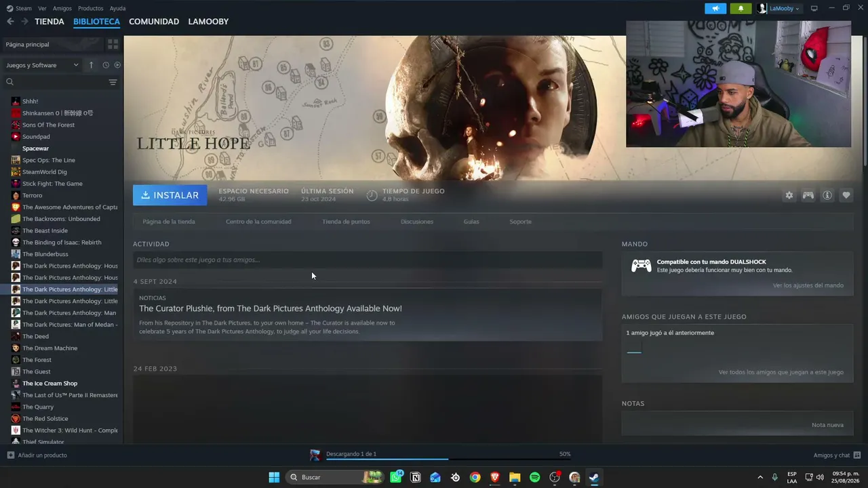Viewport: 868px width, 488px height.
Task: Open the library advanced filter options icon
Action: (113, 82)
